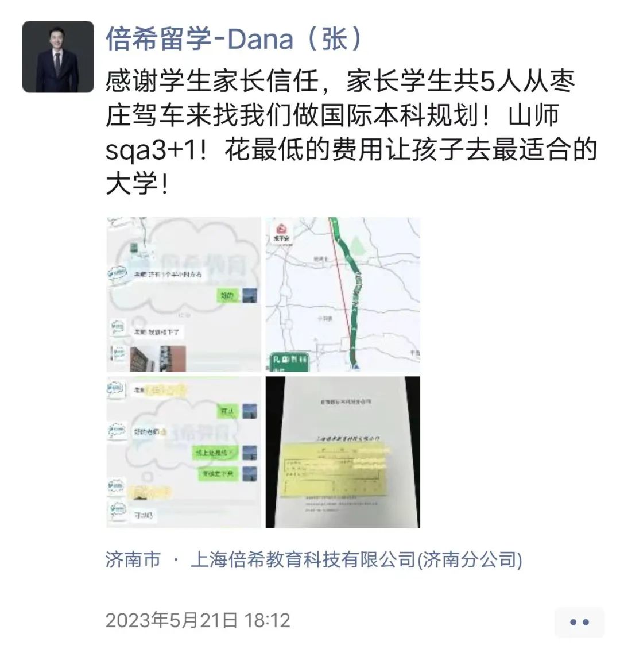Tap the post line containing sqa3+1
620x672 pixels.
pos(351,150)
